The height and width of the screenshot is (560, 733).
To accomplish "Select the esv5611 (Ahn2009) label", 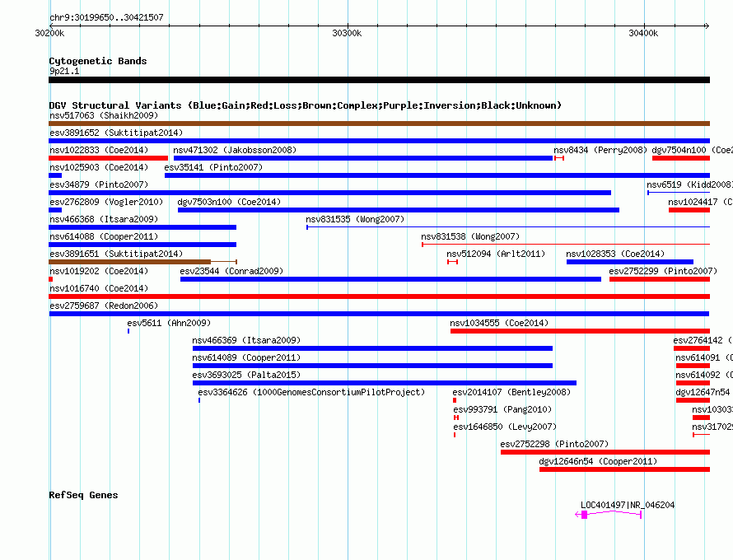I will coord(169,323).
